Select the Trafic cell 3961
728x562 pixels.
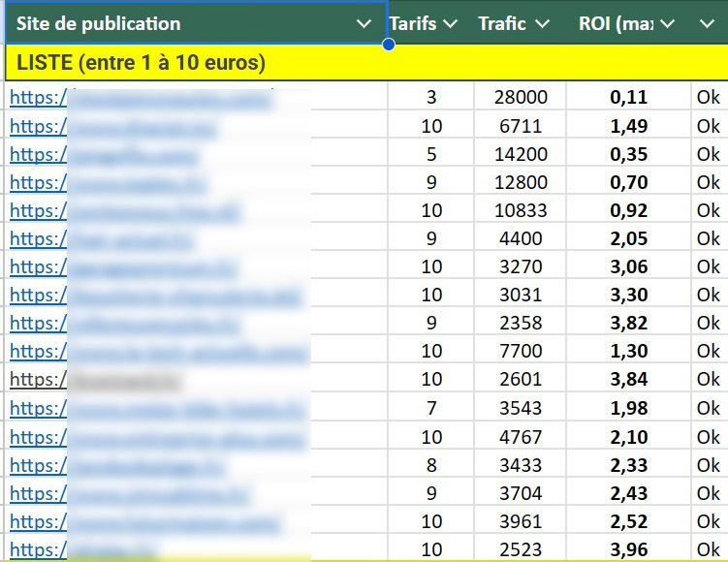521,521
